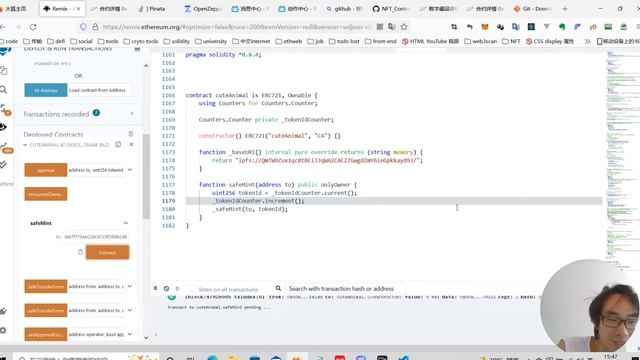Open the front-end bookmarks folder

pyautogui.click(x=381, y=41)
